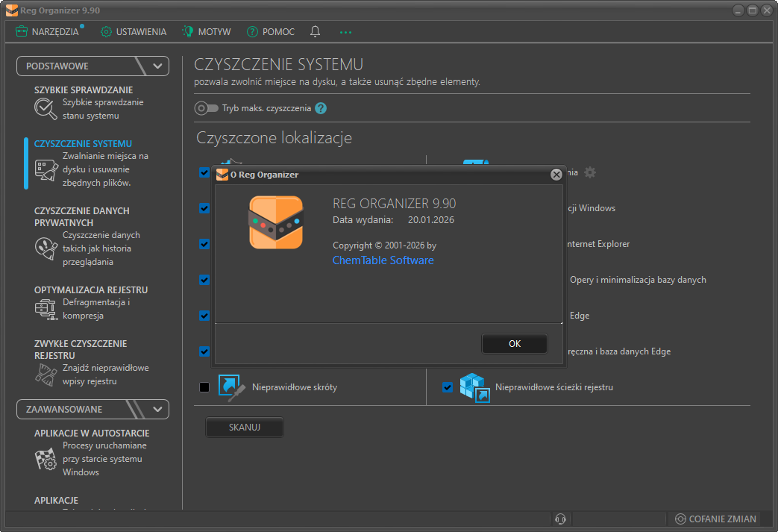Click OK in the about dialog
This screenshot has height=532, width=778.
point(515,343)
